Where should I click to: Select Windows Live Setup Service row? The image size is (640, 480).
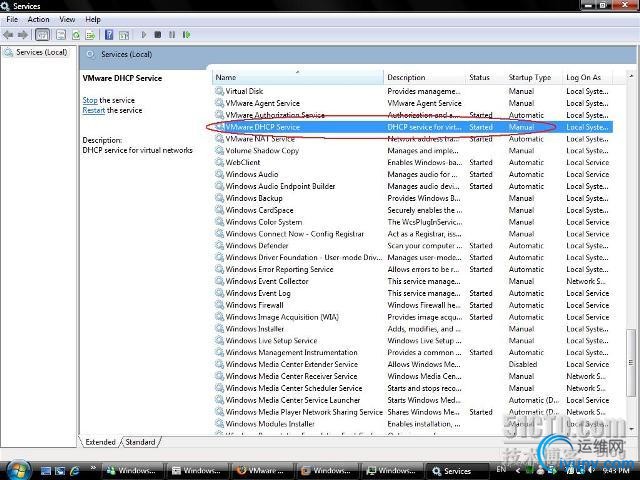pyautogui.click(x=413, y=341)
